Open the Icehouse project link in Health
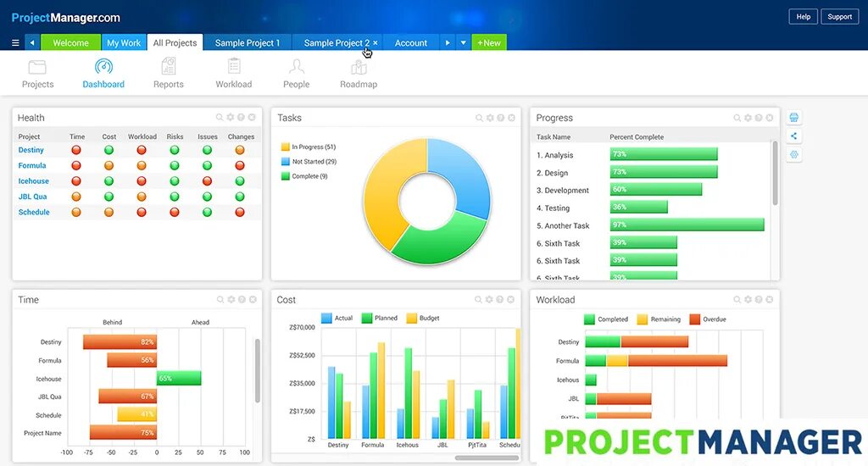Screen dimensions: 868x466 click(34, 181)
